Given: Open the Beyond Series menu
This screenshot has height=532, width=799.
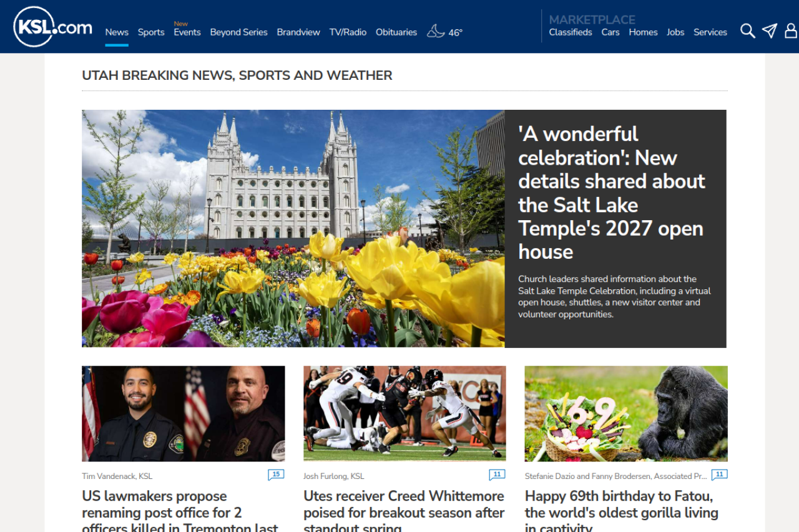Looking at the screenshot, I should click(238, 32).
